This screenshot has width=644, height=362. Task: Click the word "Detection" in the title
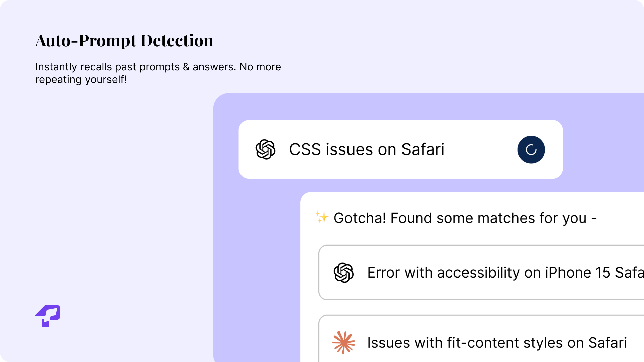point(176,41)
